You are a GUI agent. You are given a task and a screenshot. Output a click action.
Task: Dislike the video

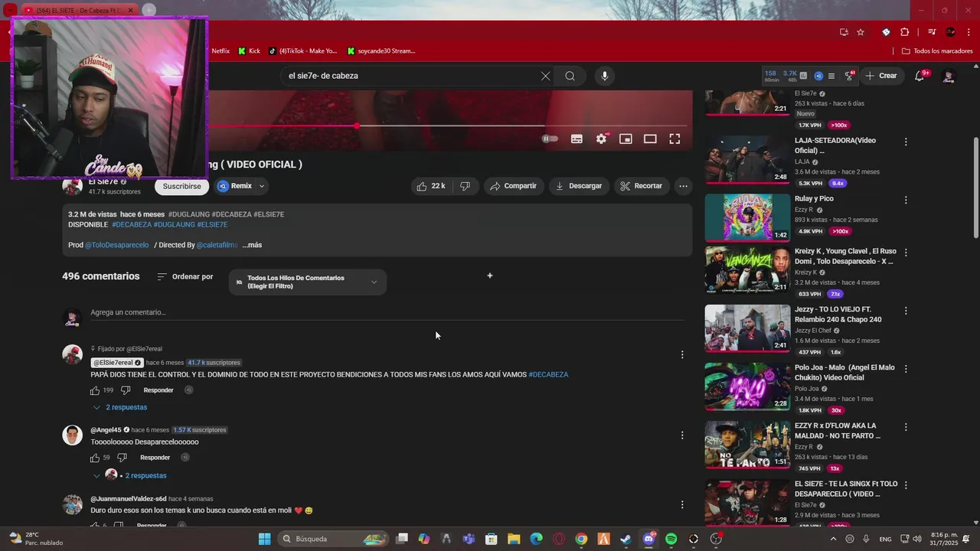point(465,186)
